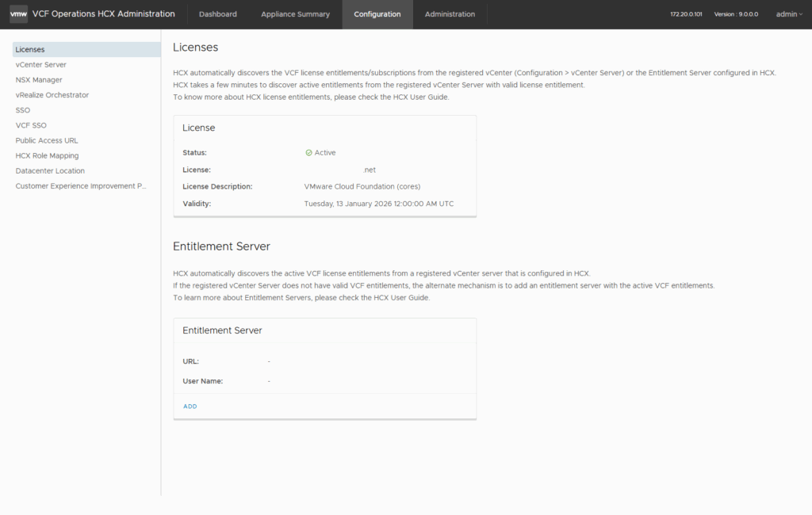Click the green Active status checkmark icon
The image size is (812, 515).
308,153
